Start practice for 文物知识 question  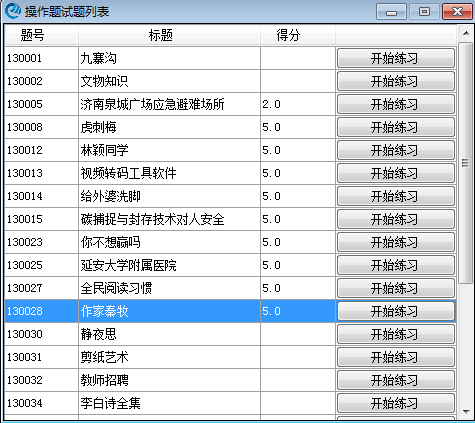tap(396, 81)
